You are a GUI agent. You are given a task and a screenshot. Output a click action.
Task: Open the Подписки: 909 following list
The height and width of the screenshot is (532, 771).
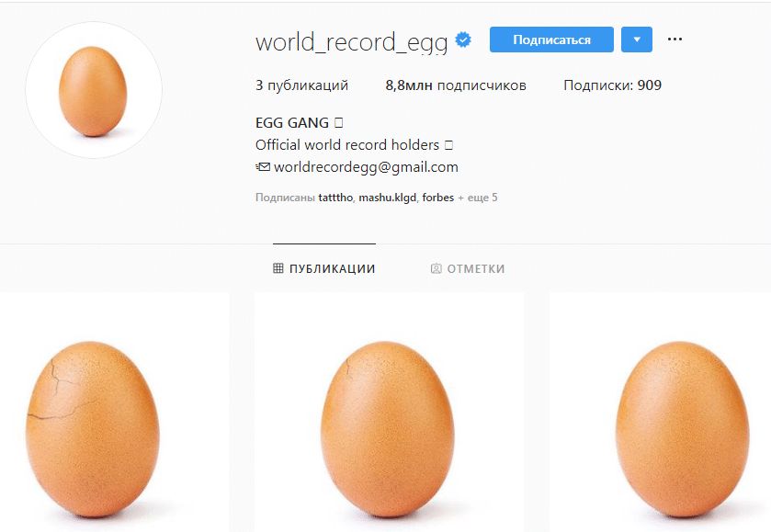pyautogui.click(x=613, y=85)
